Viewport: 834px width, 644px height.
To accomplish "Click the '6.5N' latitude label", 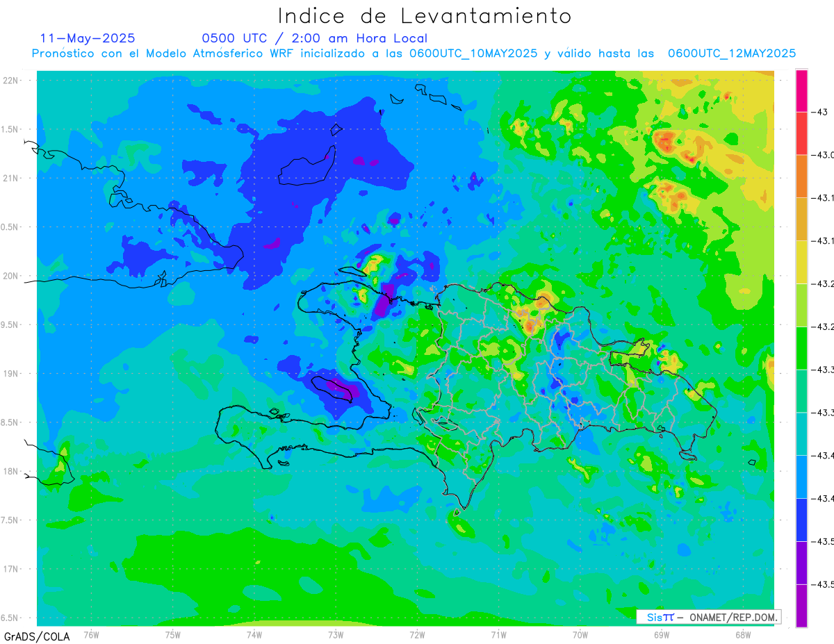I will (x=10, y=618).
